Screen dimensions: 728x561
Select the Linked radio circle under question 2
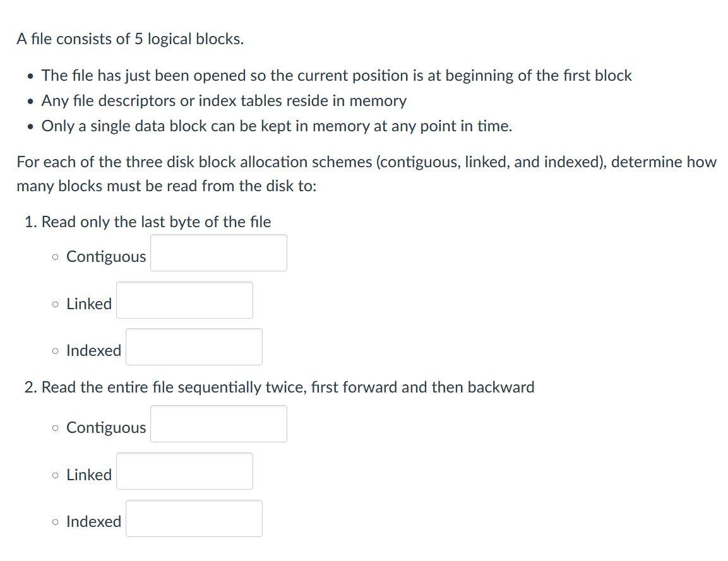[55, 475]
